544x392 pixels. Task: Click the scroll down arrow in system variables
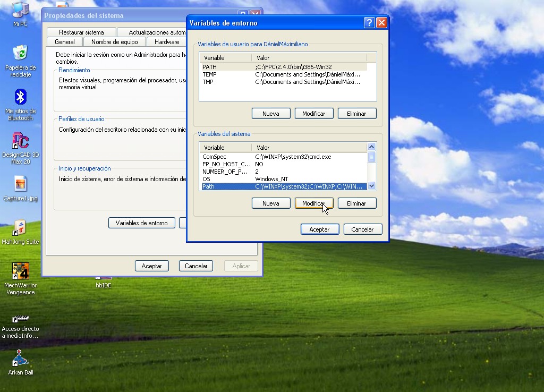point(371,186)
